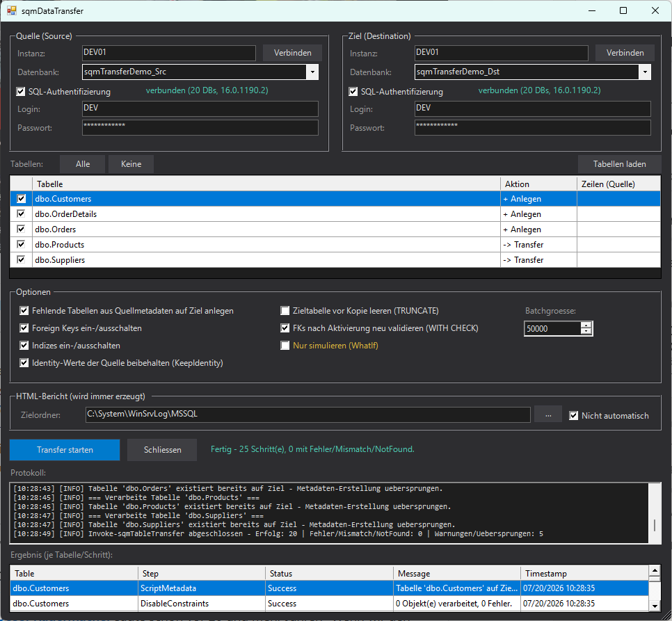The height and width of the screenshot is (621, 672).
Task: Connect the destination instance with Verbinden
Action: (625, 53)
